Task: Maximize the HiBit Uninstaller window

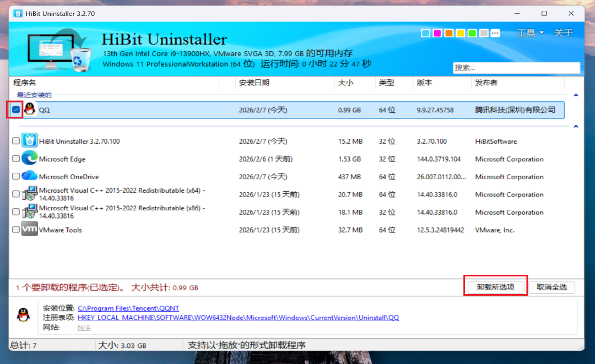Action: pos(544,13)
